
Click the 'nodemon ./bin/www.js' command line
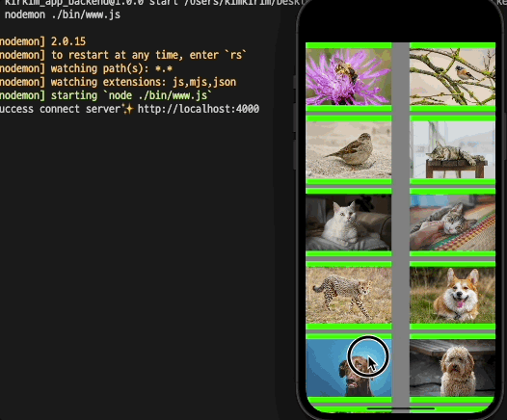point(63,14)
